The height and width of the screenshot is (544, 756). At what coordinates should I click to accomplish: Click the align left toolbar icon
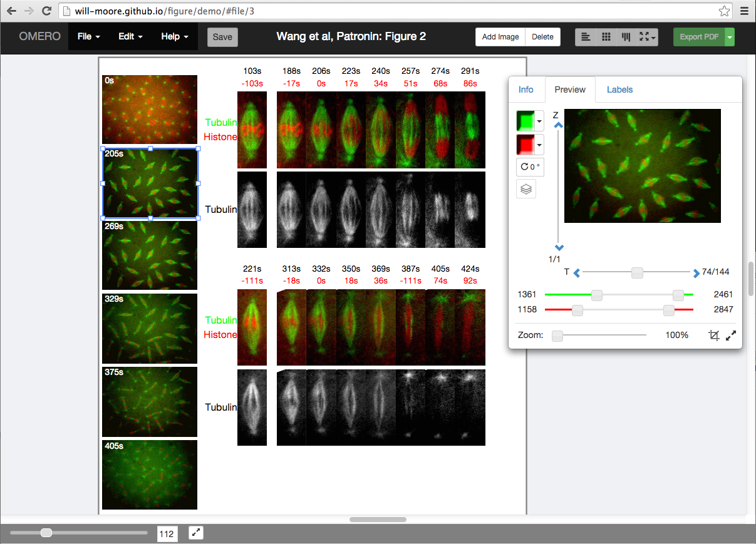click(x=586, y=37)
